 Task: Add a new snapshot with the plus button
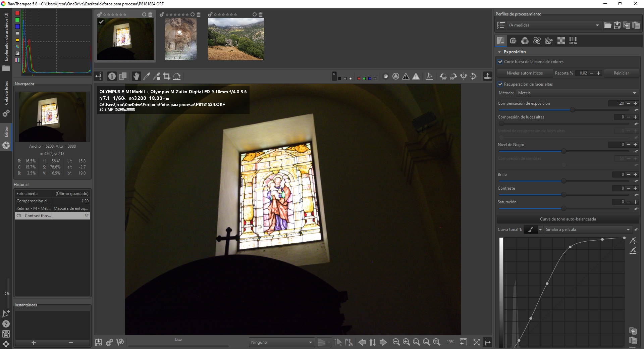(x=34, y=343)
